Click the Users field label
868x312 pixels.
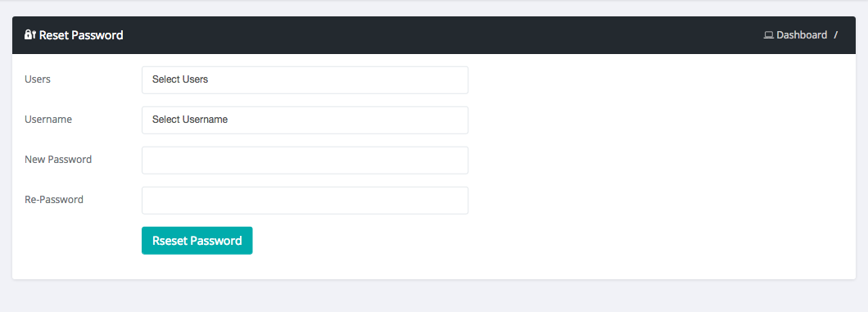click(x=38, y=79)
